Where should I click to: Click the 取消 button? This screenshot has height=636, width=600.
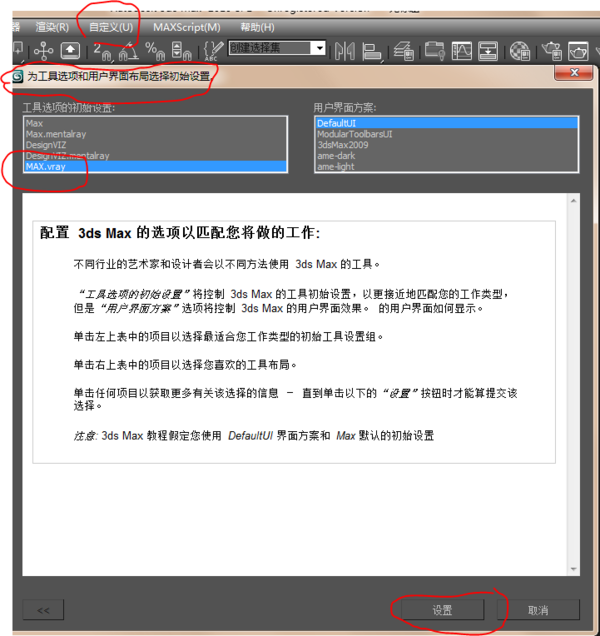(x=538, y=610)
